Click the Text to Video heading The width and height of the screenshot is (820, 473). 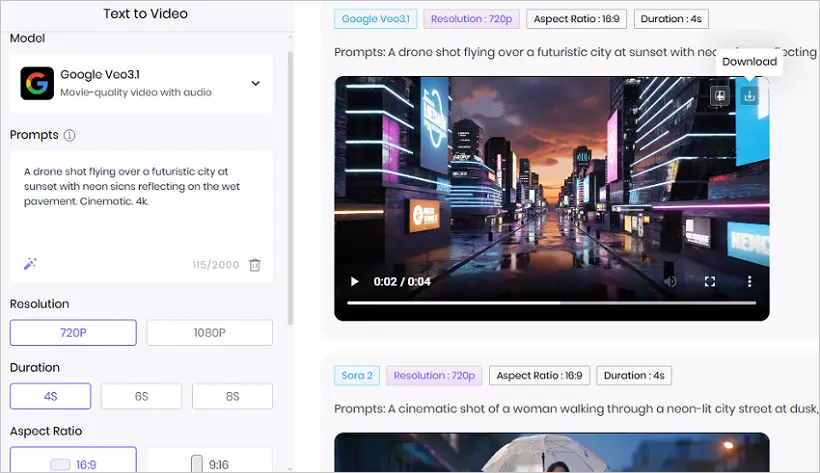[145, 14]
